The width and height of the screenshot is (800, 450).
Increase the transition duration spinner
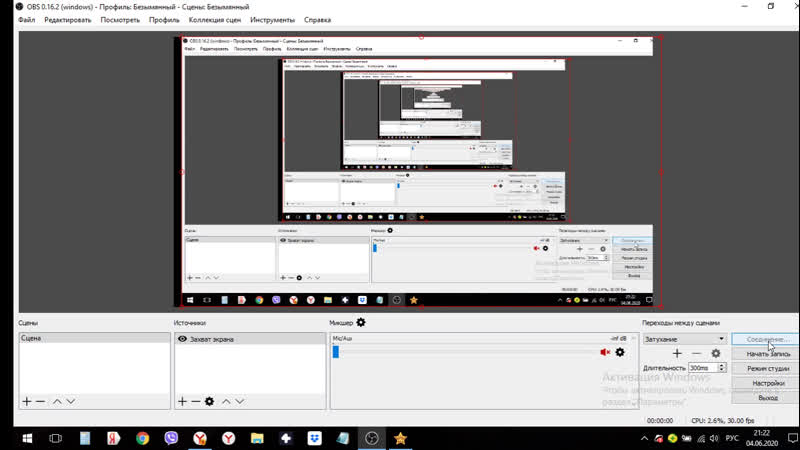pos(722,366)
